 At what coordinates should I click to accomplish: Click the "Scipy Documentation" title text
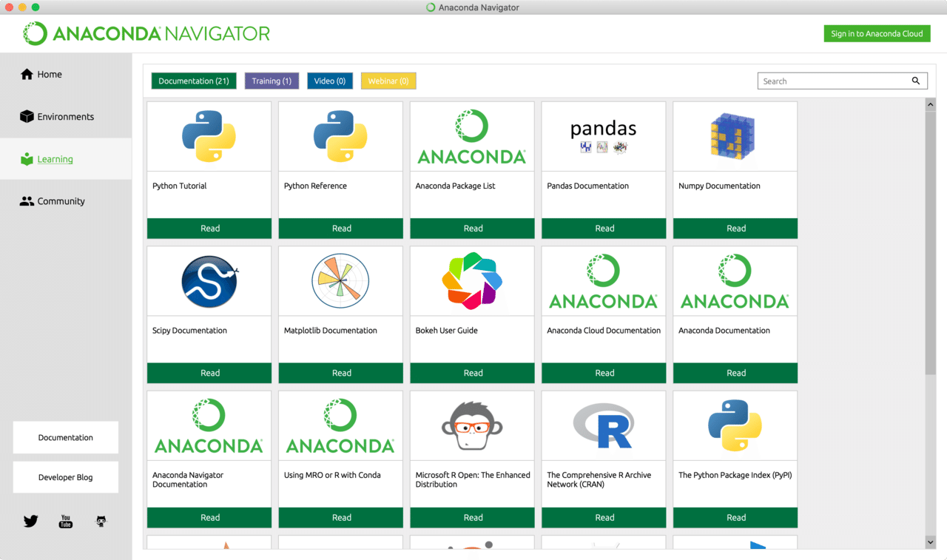(189, 331)
